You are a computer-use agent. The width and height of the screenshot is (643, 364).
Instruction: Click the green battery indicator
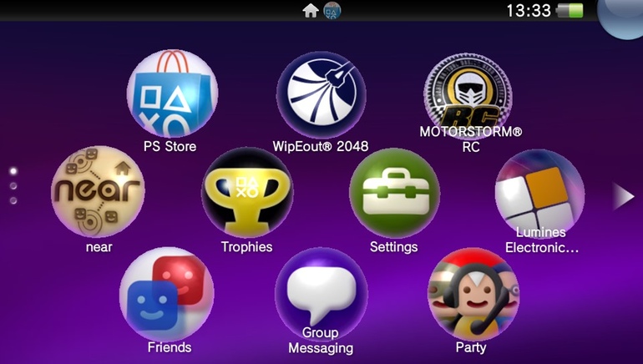[x=570, y=11]
